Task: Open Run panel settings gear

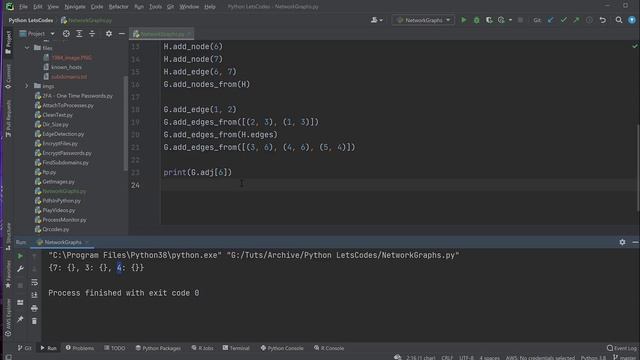Action: coord(622,242)
